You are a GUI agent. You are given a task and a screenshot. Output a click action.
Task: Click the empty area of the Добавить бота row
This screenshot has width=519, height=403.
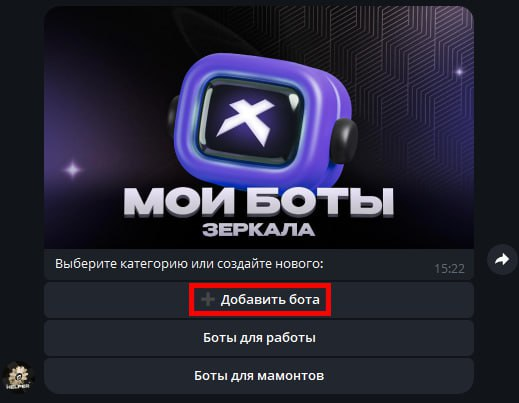[400, 299]
